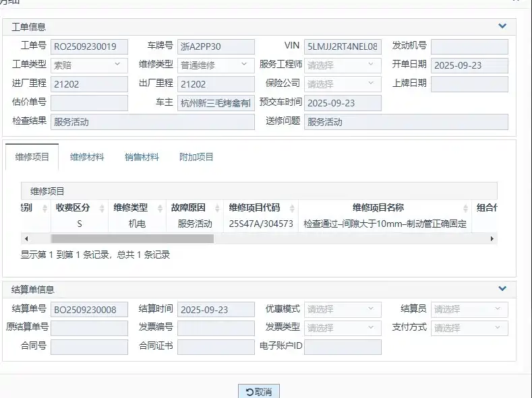The image size is (532, 398).
Task: Click the 取消 button
Action: pyautogui.click(x=259, y=391)
